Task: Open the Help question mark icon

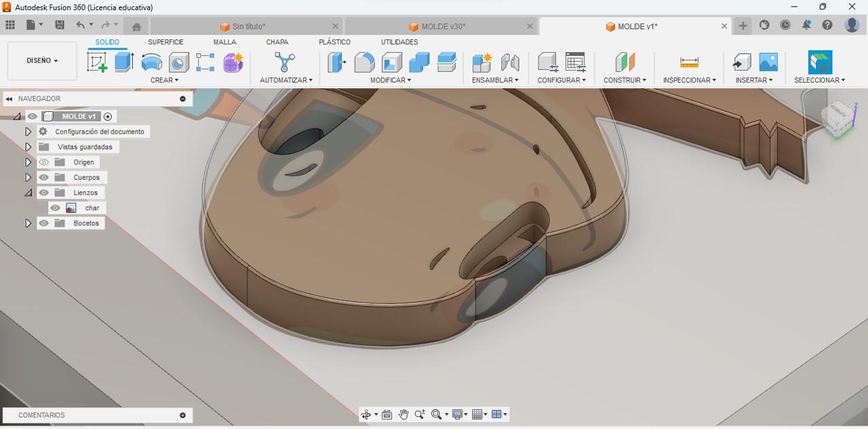Action: (827, 25)
